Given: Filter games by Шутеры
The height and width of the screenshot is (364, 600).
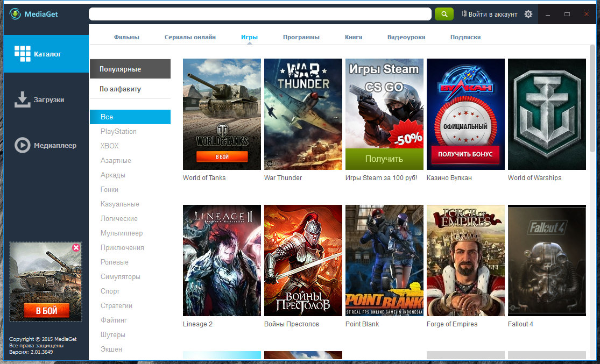Looking at the screenshot, I should click(x=113, y=335).
